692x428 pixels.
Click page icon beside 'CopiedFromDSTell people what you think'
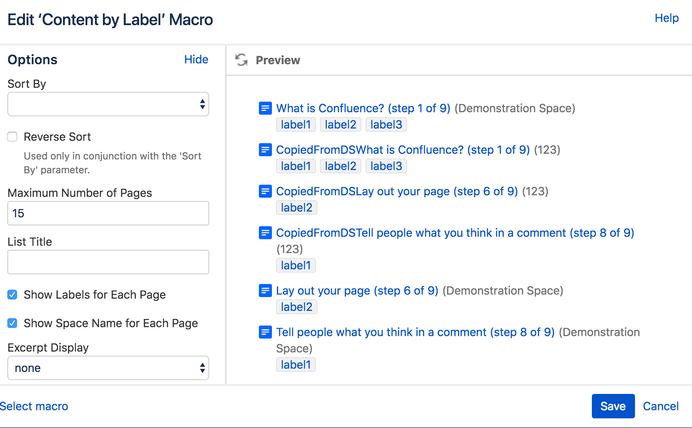265,233
